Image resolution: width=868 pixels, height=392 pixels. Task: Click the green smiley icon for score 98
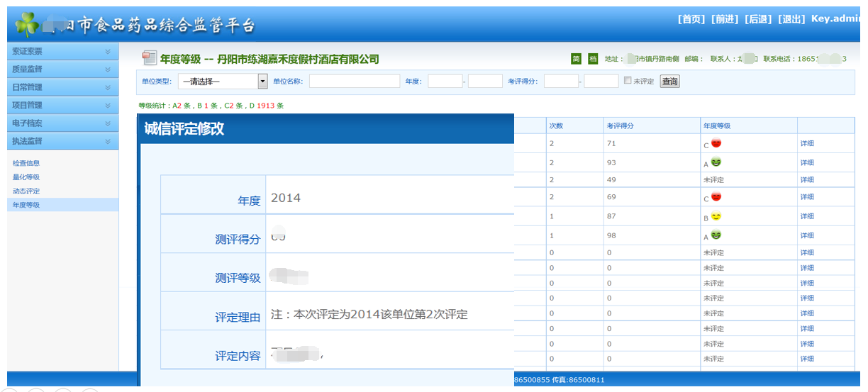pyautogui.click(x=716, y=235)
